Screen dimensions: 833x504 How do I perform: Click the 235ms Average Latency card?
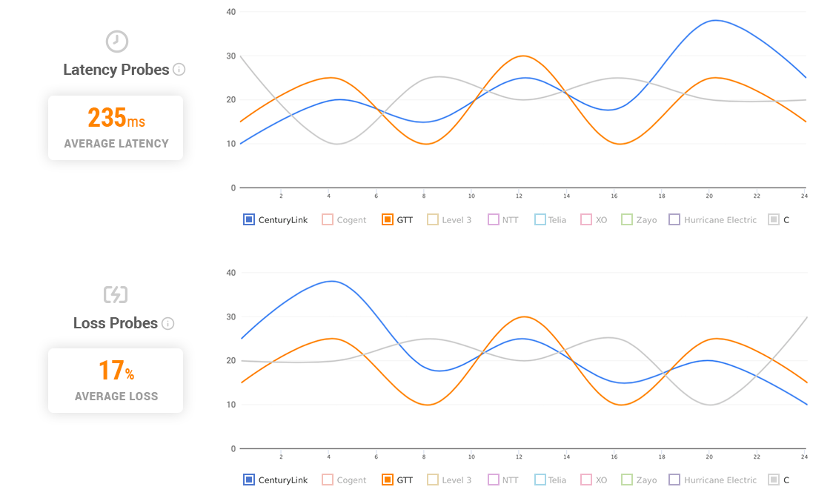click(116, 127)
